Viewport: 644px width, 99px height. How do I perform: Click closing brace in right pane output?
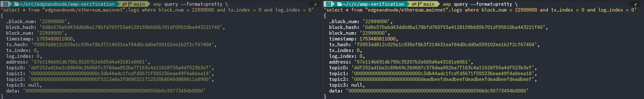[325, 96]
